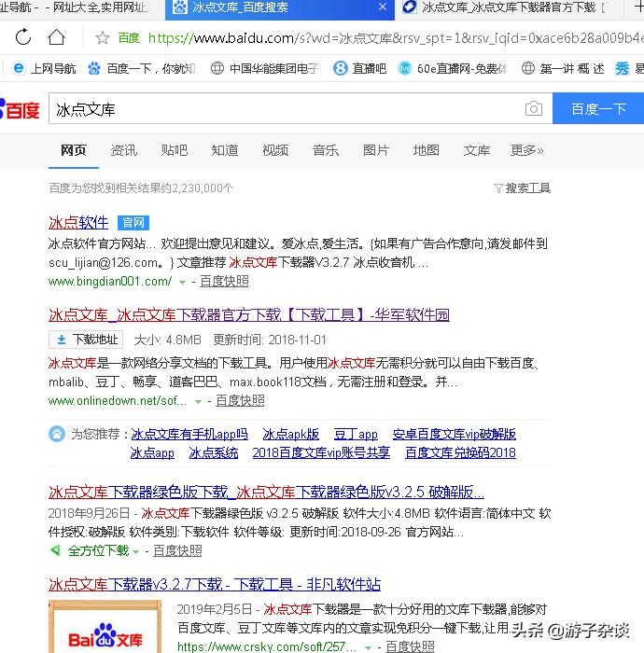The height and width of the screenshot is (653, 644).
Task: Open suggestion 百度文库兑换码2018
Action: pos(460,452)
